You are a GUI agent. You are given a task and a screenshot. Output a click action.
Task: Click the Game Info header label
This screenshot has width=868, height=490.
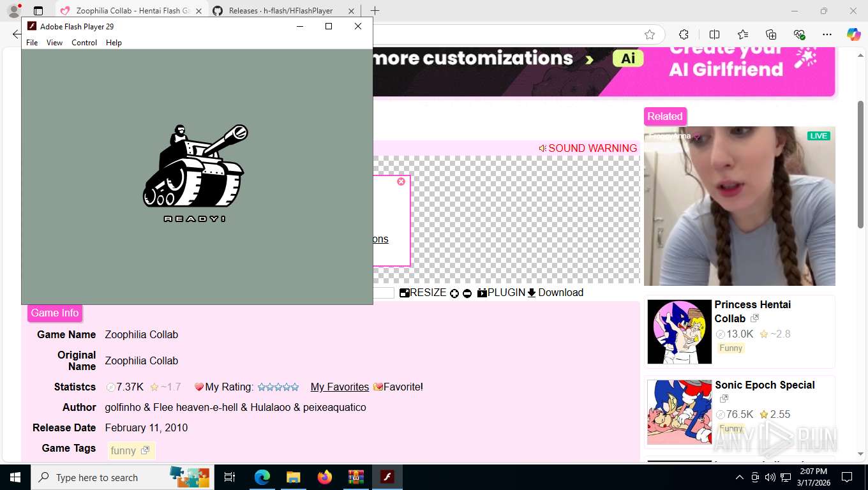pyautogui.click(x=55, y=313)
